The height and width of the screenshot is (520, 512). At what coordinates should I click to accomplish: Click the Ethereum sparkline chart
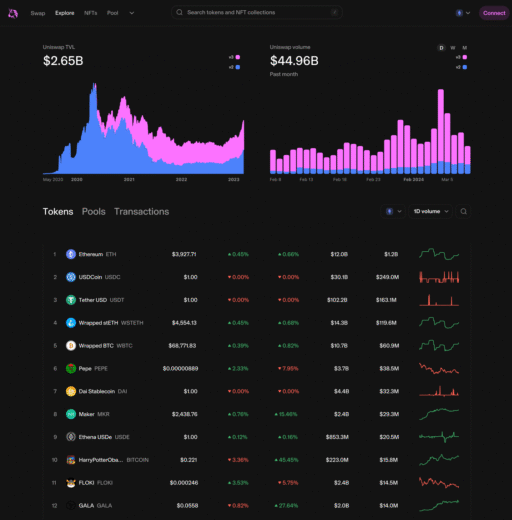439,254
